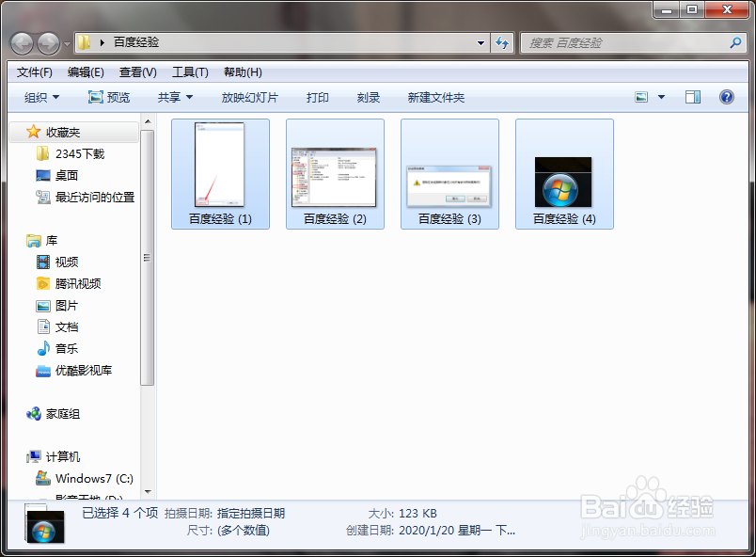Viewport: 756px width, 557px height.
Task: Create a folder with 新建文件夹
Action: pyautogui.click(x=436, y=98)
